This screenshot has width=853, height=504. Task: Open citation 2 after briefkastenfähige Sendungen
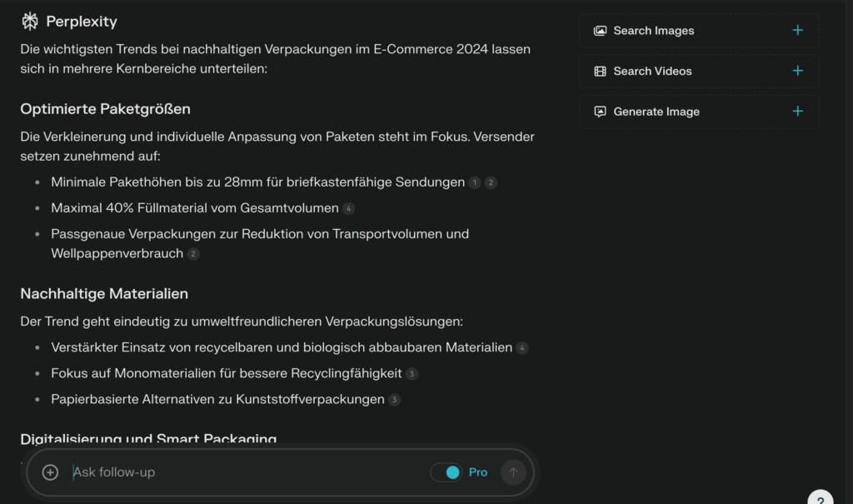pos(491,182)
